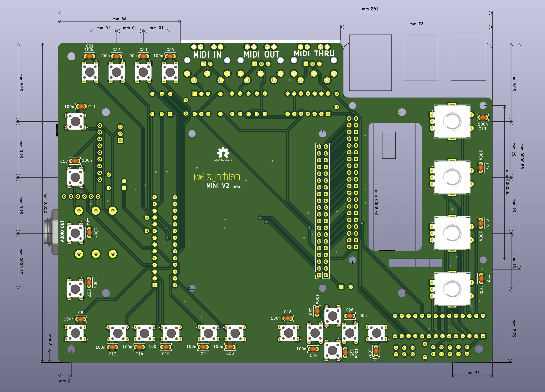
Task: Click the C33 reference designator text
Action: (143, 49)
